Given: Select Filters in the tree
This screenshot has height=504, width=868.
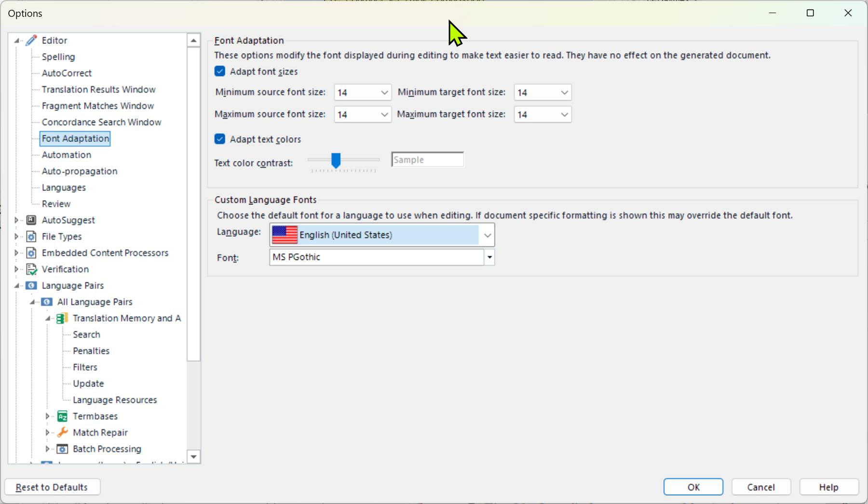Looking at the screenshot, I should 85,368.
